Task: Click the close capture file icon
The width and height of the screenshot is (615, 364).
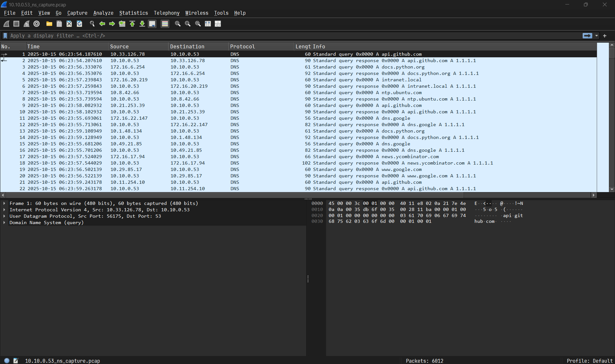Action: [69, 24]
